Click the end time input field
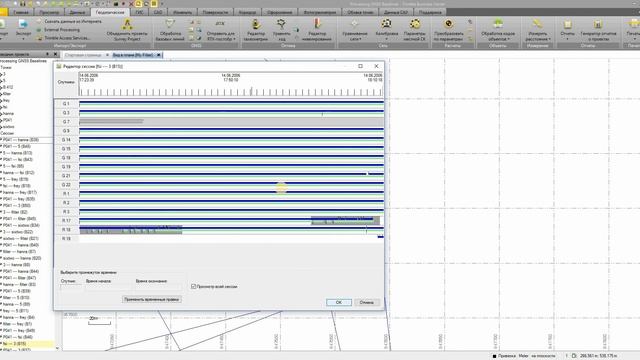Viewport: 640px width, 360px height. pyautogui.click(x=158, y=287)
